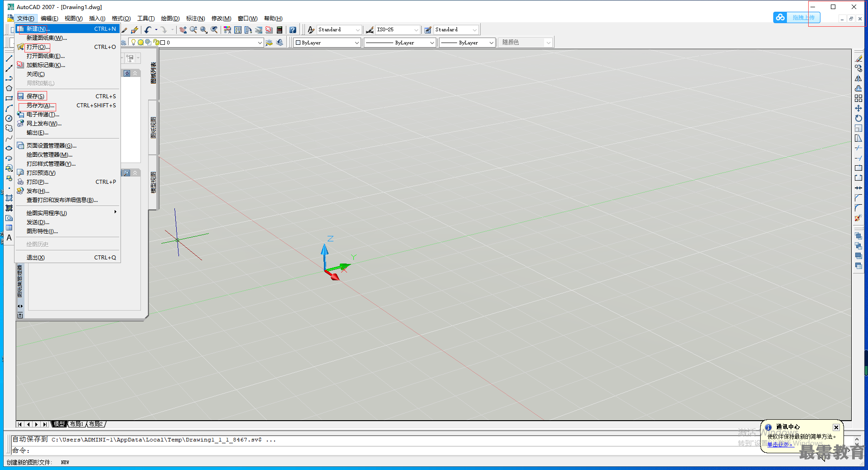
Task: Switch to the 模型 model tab
Action: click(59, 424)
